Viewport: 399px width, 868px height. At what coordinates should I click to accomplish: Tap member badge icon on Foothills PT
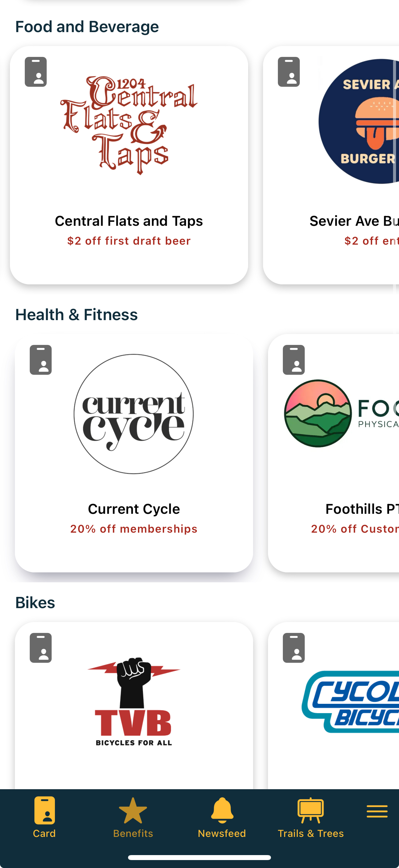[x=293, y=360]
